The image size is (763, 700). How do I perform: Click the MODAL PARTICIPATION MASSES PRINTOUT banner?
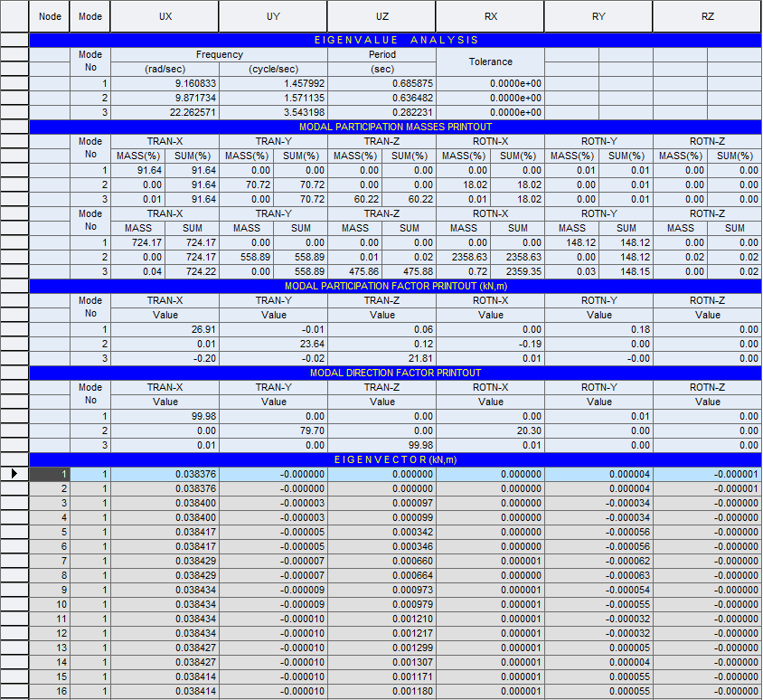point(396,127)
